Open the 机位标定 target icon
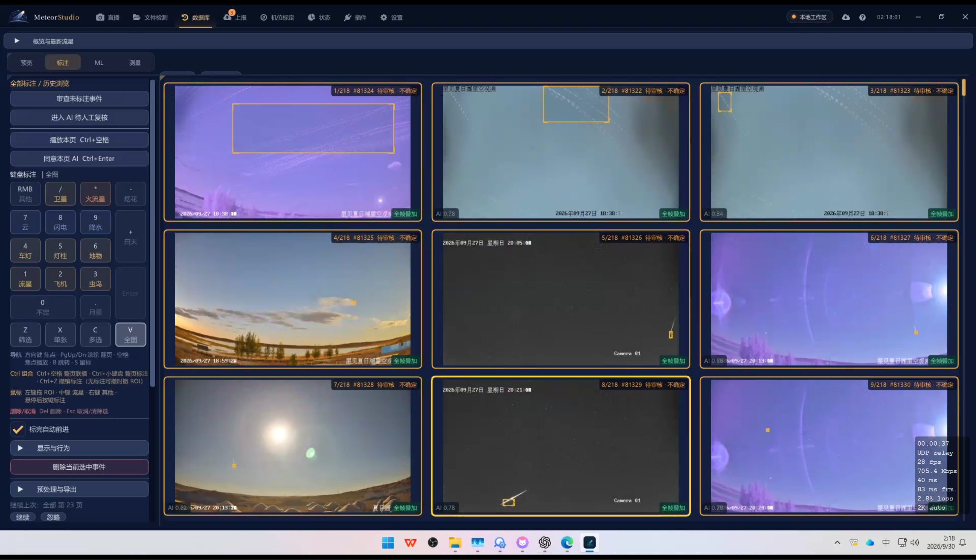Viewport: 976px width, 560px height. click(277, 17)
